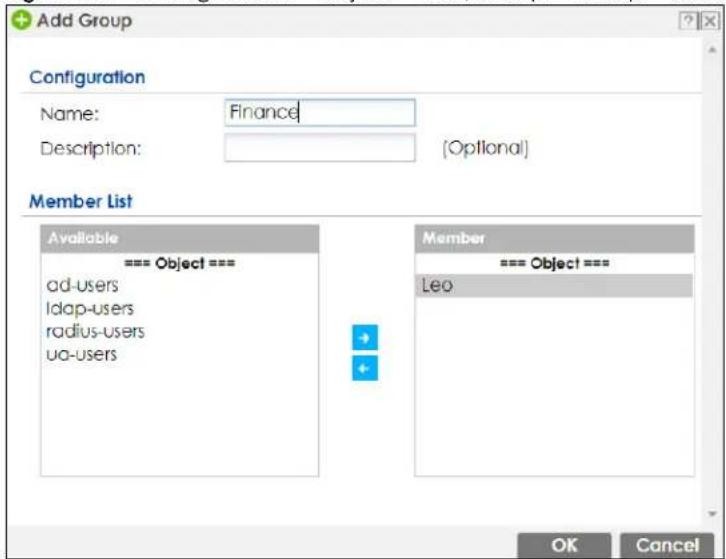The image size is (726, 559).
Task: Select Leo in the Member list
Action: click(554, 285)
